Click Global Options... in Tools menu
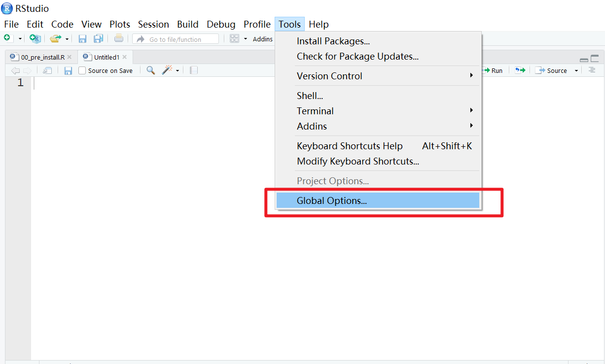 point(378,200)
